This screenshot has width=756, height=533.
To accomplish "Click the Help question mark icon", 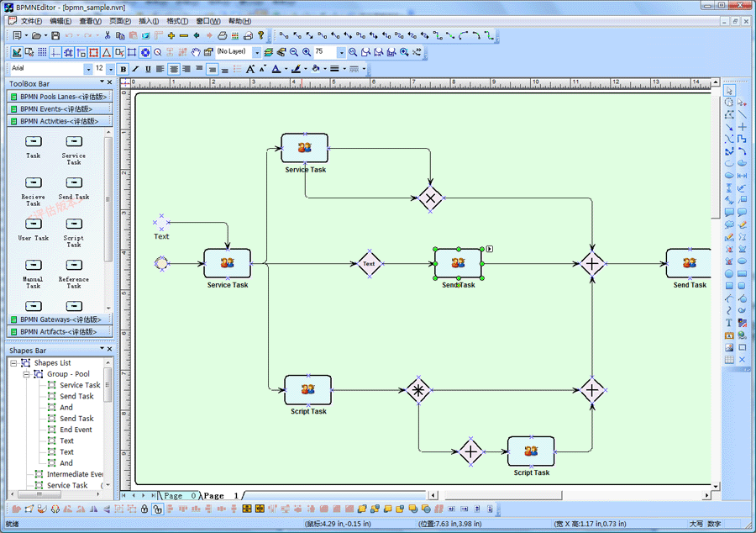I will pyautogui.click(x=260, y=36).
